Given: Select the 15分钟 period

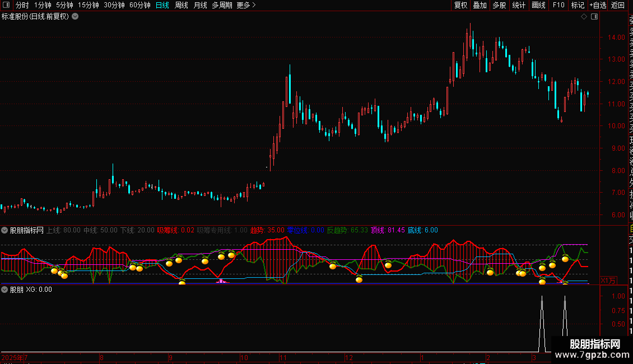Looking at the screenshot, I should [89, 5].
